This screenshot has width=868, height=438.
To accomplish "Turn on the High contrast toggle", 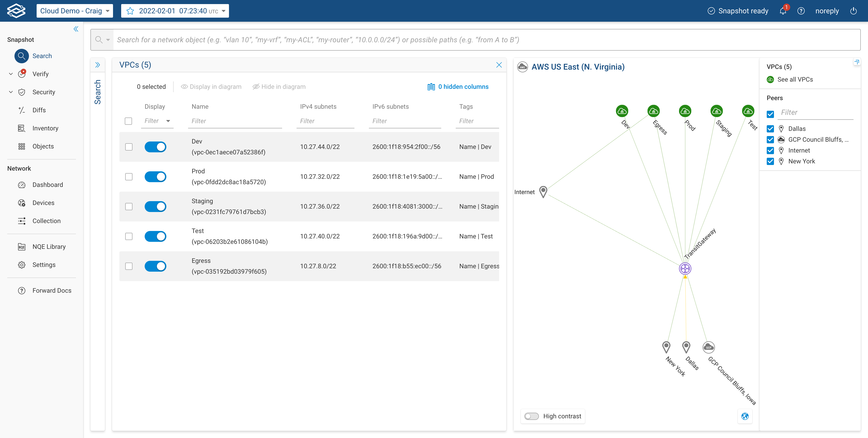I will 531,416.
